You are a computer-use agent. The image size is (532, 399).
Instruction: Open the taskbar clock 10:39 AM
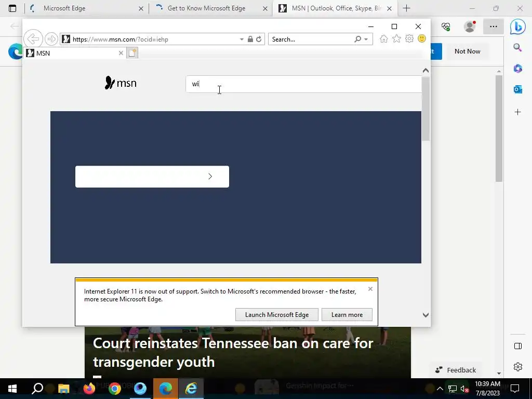point(487,389)
